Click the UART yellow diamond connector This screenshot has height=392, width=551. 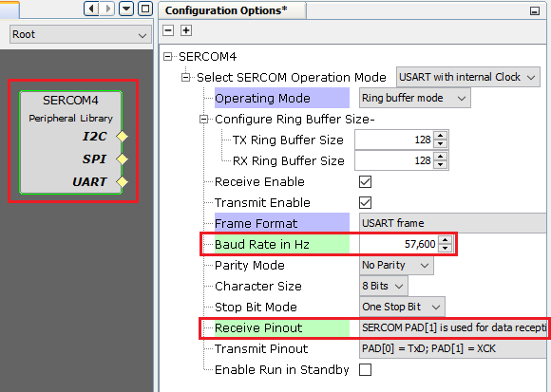coord(122,182)
